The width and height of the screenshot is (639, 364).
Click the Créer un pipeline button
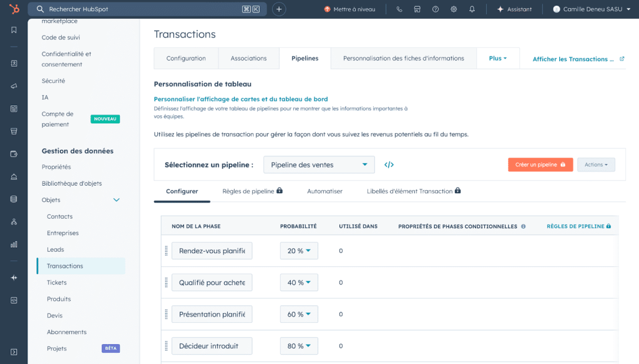[x=540, y=165]
